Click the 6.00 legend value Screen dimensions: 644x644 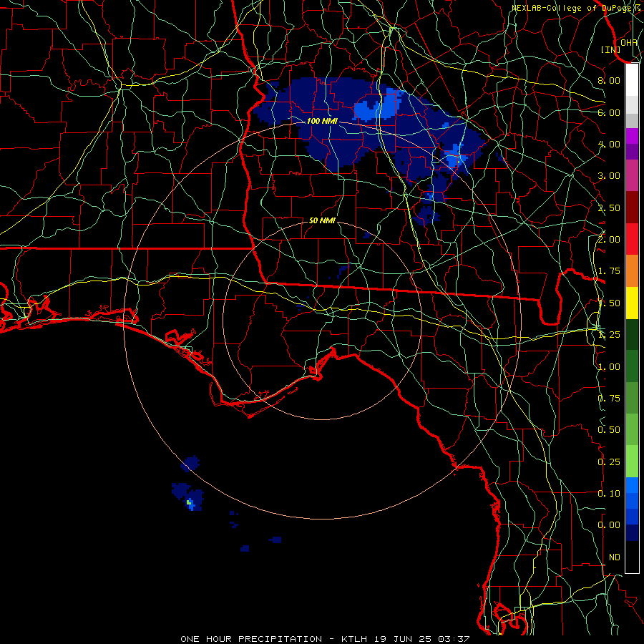(609, 112)
